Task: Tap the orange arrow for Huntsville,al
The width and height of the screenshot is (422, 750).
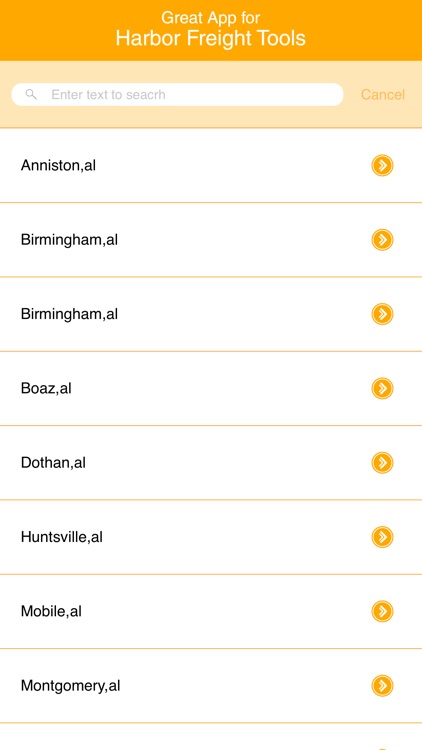Action: coord(382,537)
